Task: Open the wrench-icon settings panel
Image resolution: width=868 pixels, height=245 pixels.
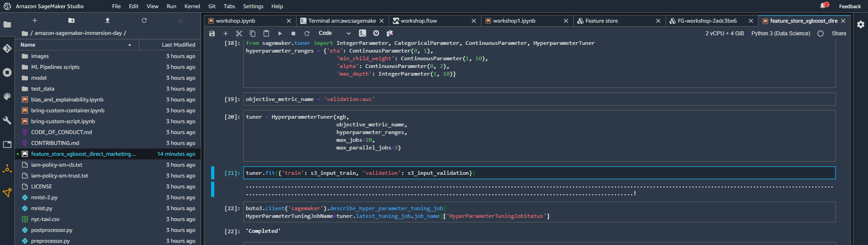Action: point(7,120)
